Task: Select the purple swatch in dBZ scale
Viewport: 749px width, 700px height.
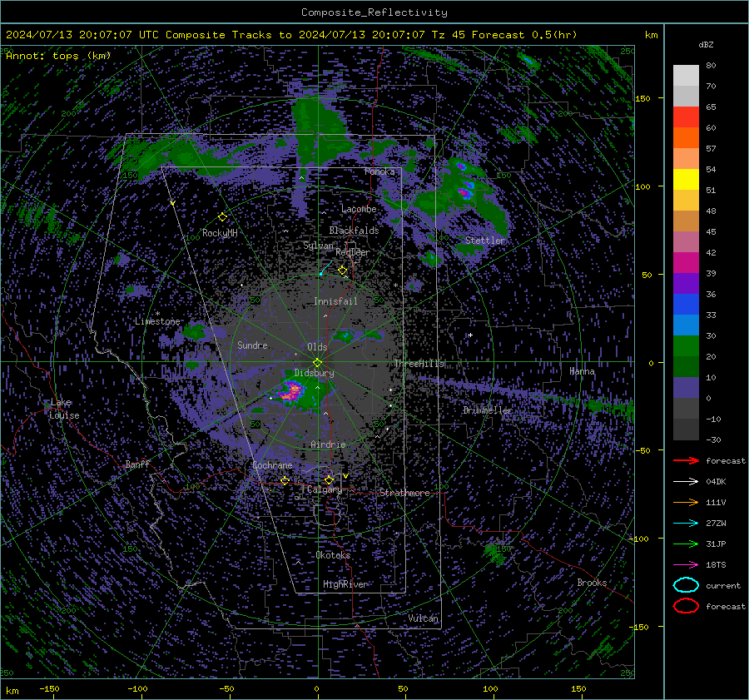Action: coord(686,284)
